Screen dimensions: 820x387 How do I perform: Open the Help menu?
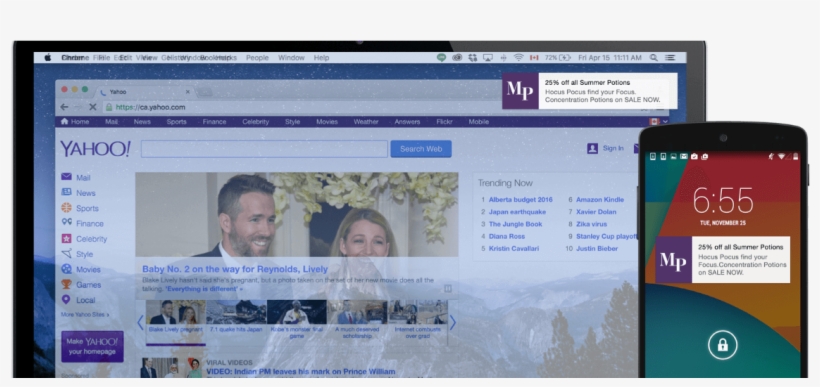[321, 58]
